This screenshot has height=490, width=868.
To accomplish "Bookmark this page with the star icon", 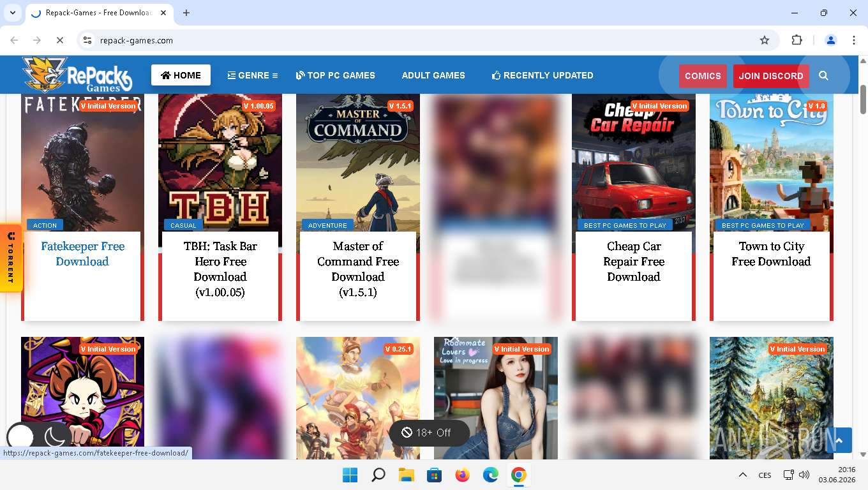I will 765,40.
